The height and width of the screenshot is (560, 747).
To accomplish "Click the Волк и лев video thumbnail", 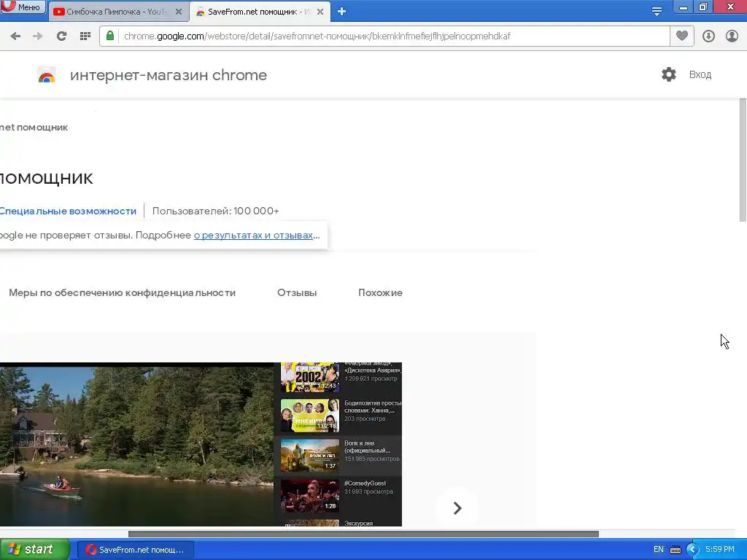I will tap(309, 455).
